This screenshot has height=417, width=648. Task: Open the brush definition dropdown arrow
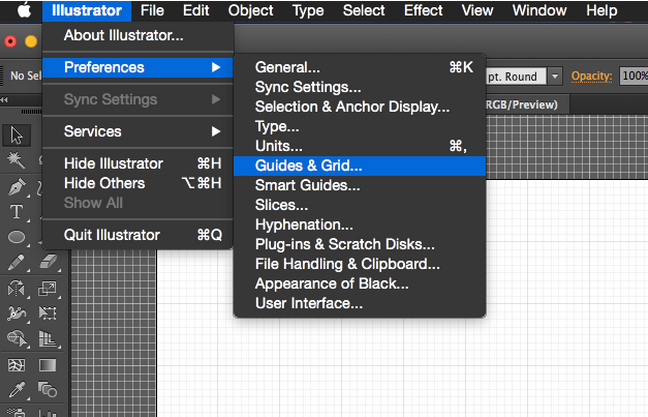click(x=555, y=76)
